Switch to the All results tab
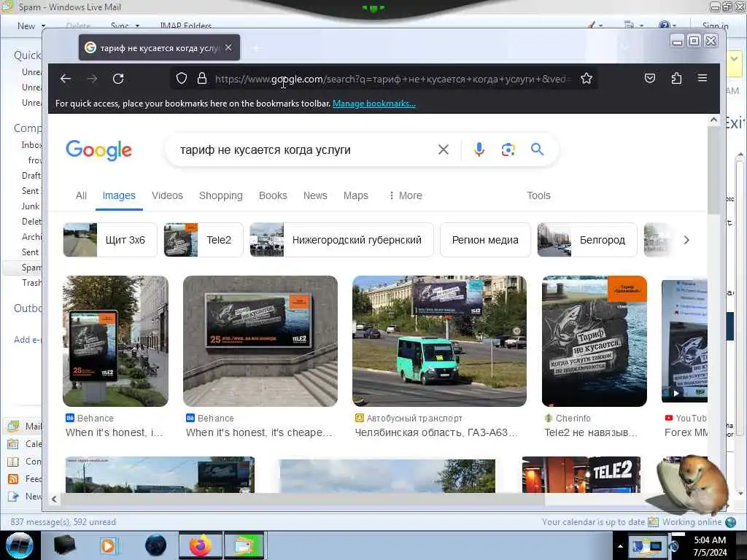Screen dimensions: 747x560 tap(81, 195)
